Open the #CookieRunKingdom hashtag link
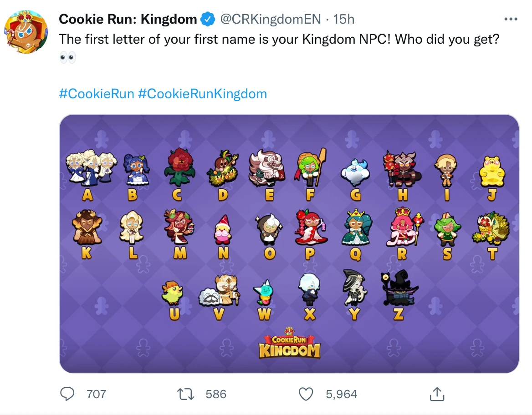This screenshot has width=532, height=415. coord(203,93)
